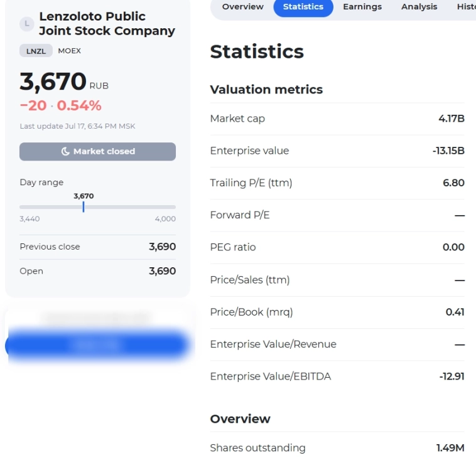This screenshot has height=463, width=476.
Task: Go to the Analysis tab
Action: click(419, 7)
